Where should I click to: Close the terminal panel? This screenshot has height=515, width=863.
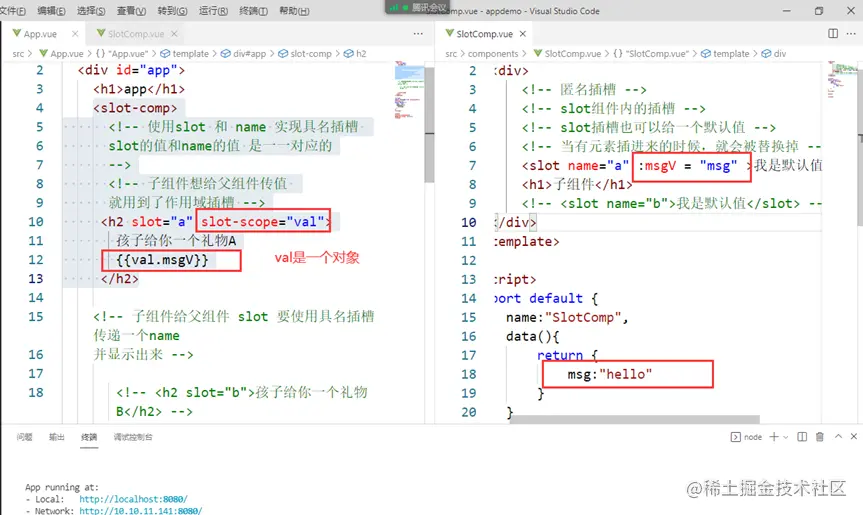coord(854,436)
